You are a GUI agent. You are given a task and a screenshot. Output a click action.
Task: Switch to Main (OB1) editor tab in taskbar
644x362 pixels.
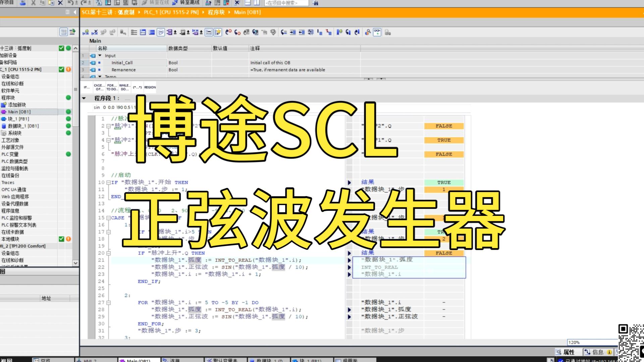point(139,360)
